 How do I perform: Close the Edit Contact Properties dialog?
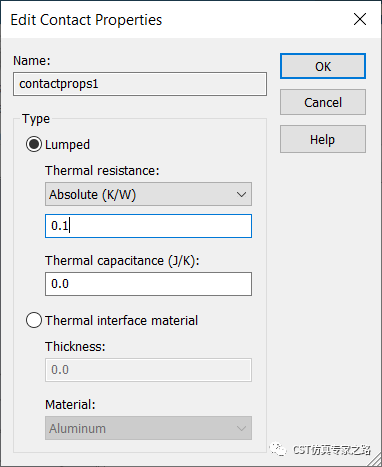[x=360, y=19]
